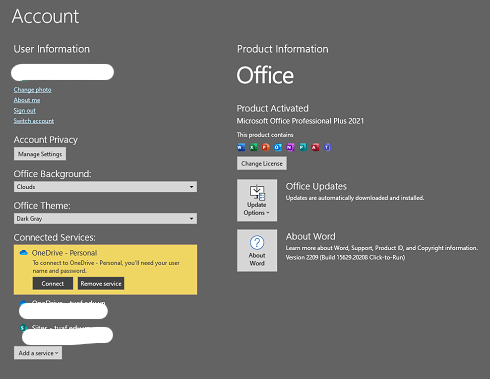Image resolution: width=490 pixels, height=379 pixels.
Task: Open Manage Settings for account privacy
Action: coord(40,154)
